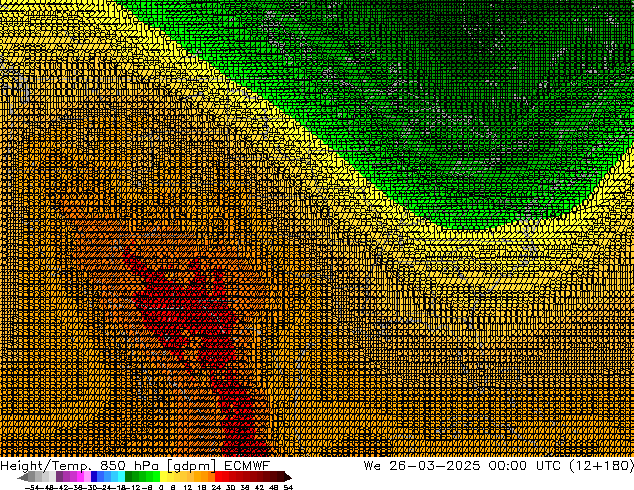The image size is (634, 490).
Task: Click the 'We 26-03-2025 00:00 UTC' date text
Action: click(x=464, y=466)
